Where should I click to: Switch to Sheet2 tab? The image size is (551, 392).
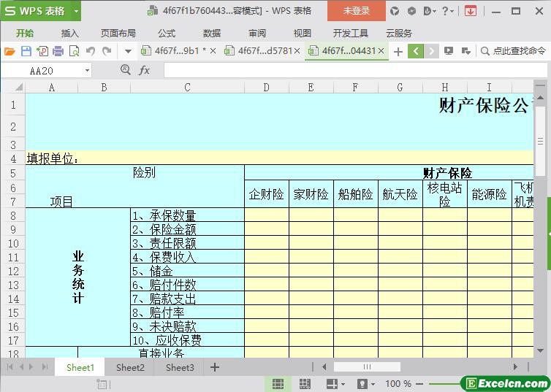pos(130,367)
